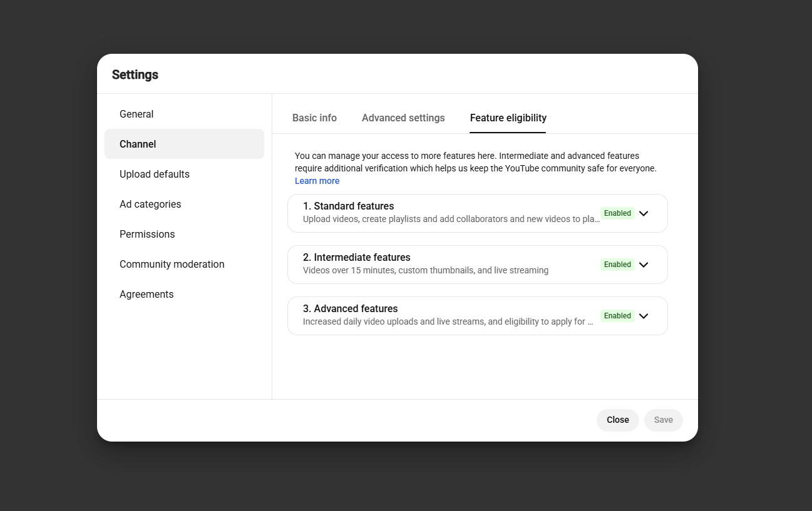This screenshot has height=511, width=812.
Task: Open Community moderation settings
Action: tap(184, 264)
